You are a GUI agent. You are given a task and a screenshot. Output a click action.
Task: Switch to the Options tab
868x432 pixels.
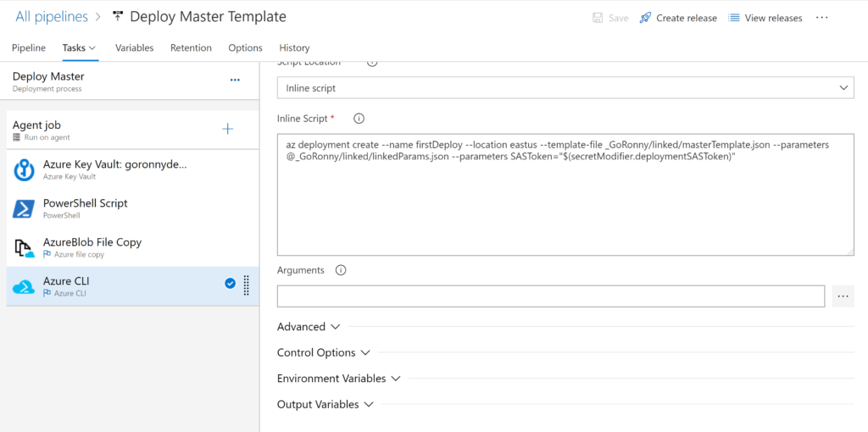245,48
